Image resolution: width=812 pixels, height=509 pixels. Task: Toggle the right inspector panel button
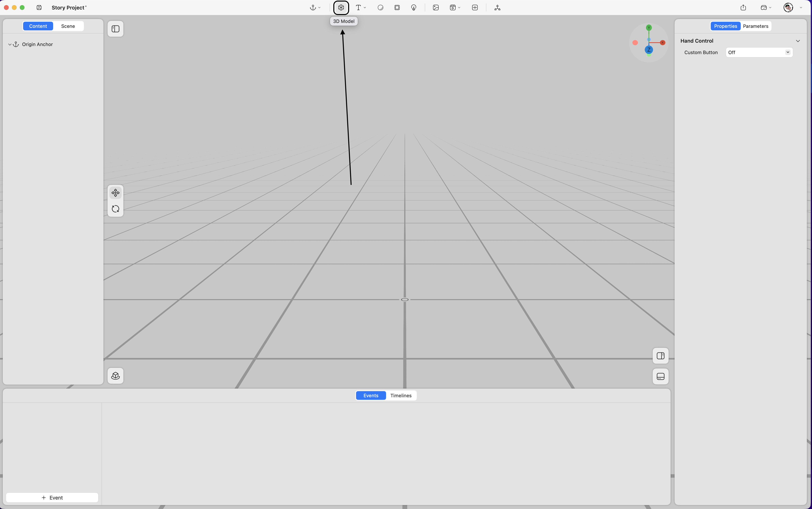tap(660, 356)
